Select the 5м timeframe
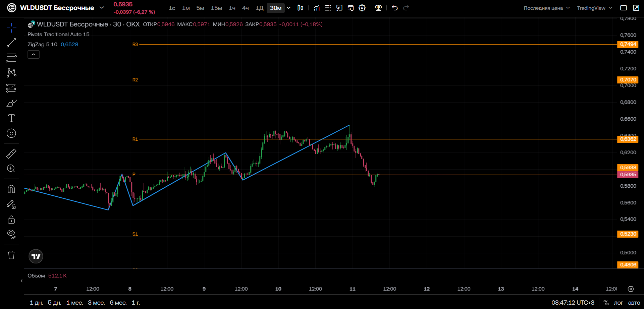The width and height of the screenshot is (644, 309). (x=200, y=8)
